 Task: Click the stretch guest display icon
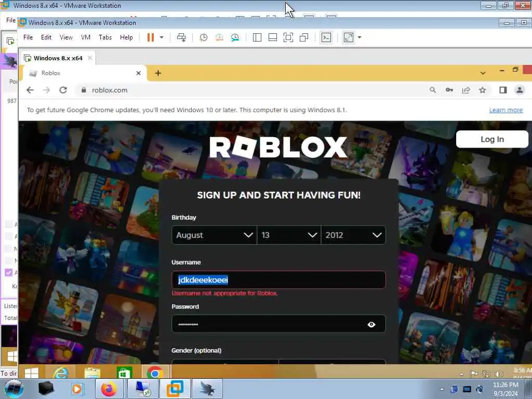pos(349,37)
